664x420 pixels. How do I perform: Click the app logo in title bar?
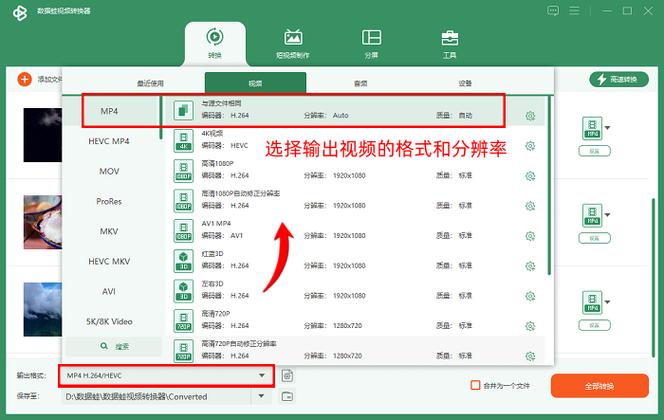click(x=20, y=13)
